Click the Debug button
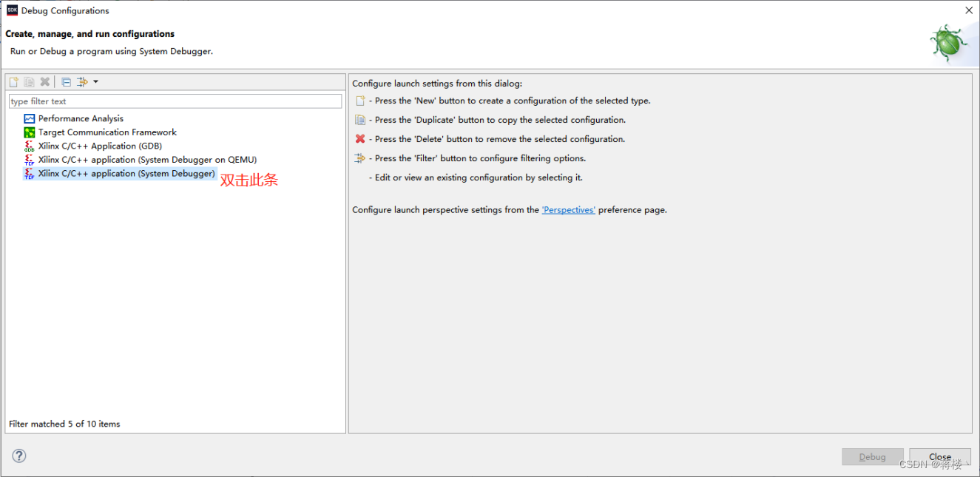 tap(873, 457)
